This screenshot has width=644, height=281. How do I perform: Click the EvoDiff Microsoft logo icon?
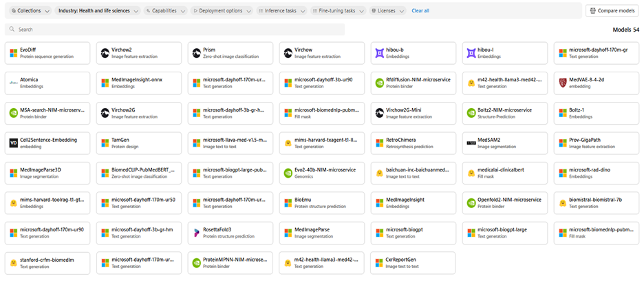tap(13, 53)
